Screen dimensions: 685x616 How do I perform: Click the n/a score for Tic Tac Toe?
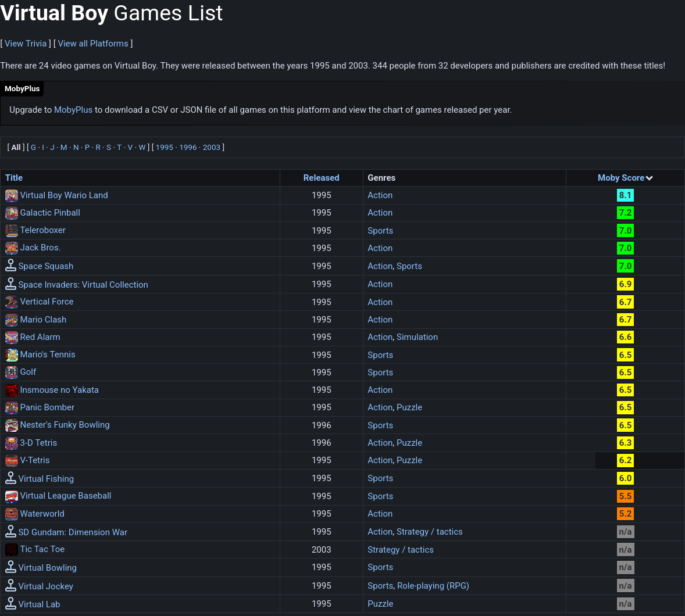625,549
